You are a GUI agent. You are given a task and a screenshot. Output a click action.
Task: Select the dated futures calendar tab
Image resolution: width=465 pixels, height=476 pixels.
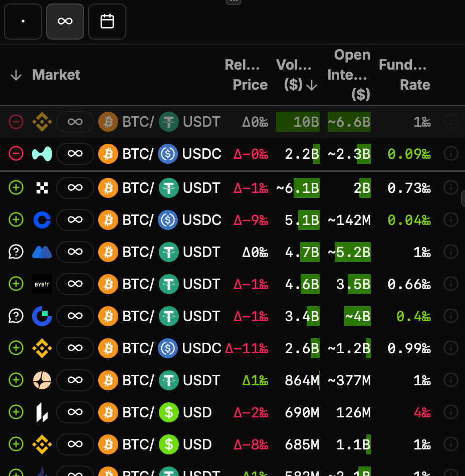point(107,21)
